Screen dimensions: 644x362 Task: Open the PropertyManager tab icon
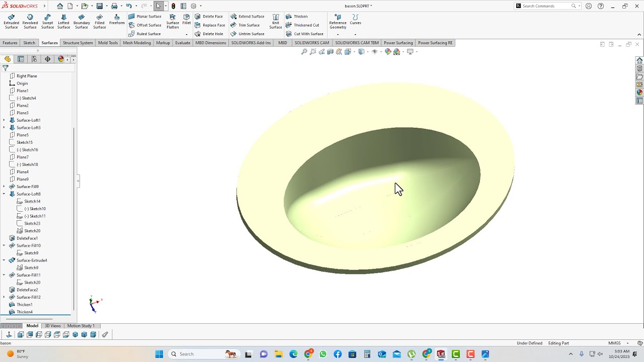21,59
